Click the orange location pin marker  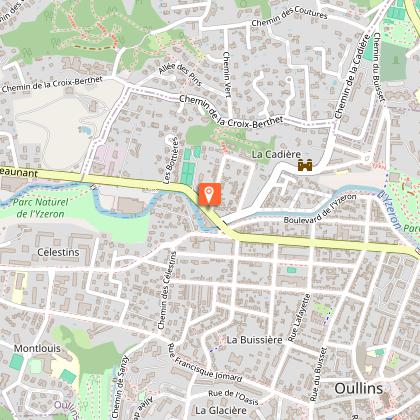pos(209,194)
